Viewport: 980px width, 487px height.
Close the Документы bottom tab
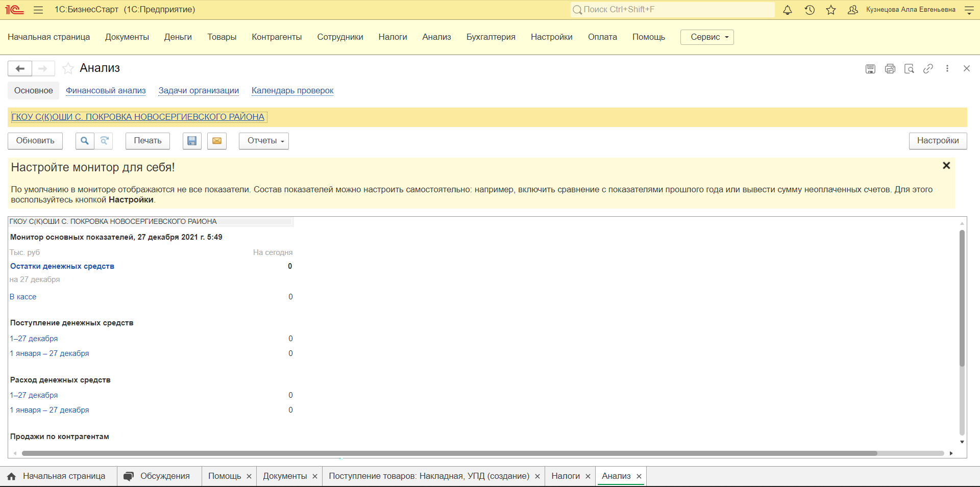click(315, 476)
